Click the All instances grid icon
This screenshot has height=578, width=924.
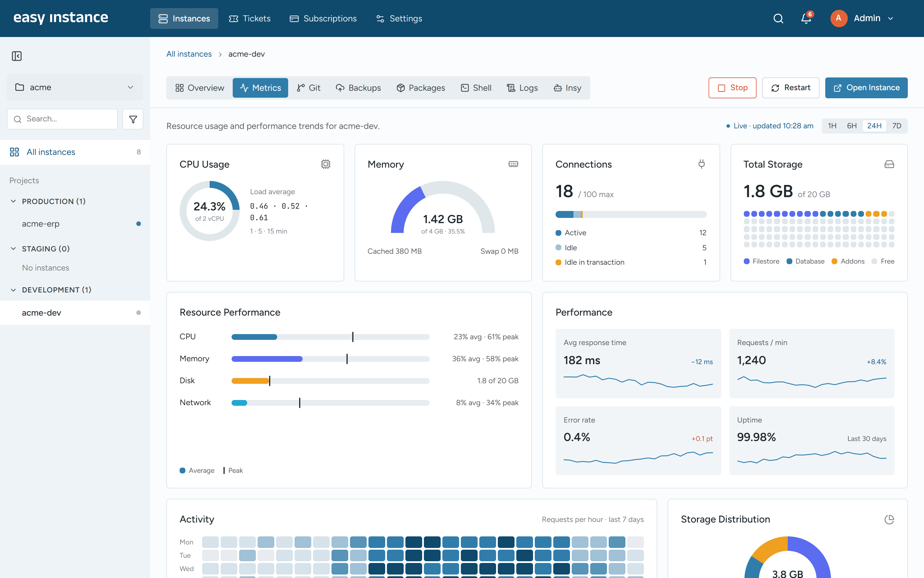(14, 152)
